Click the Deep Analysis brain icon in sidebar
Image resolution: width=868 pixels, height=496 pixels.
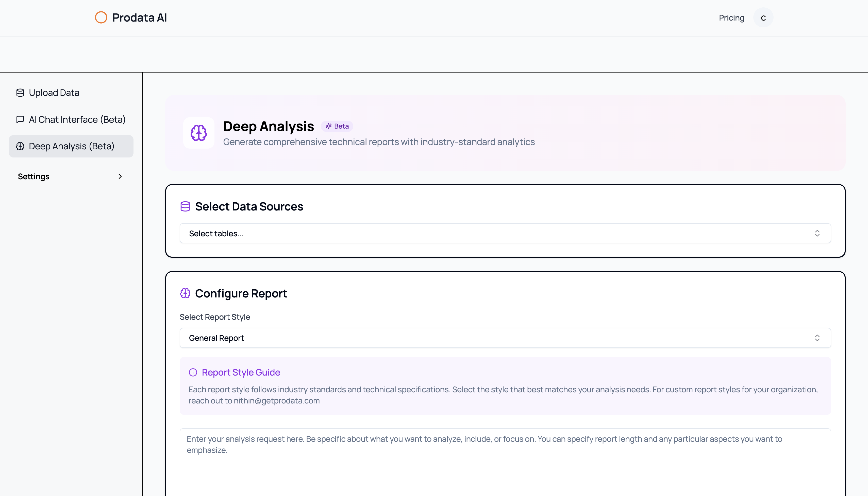(20, 146)
